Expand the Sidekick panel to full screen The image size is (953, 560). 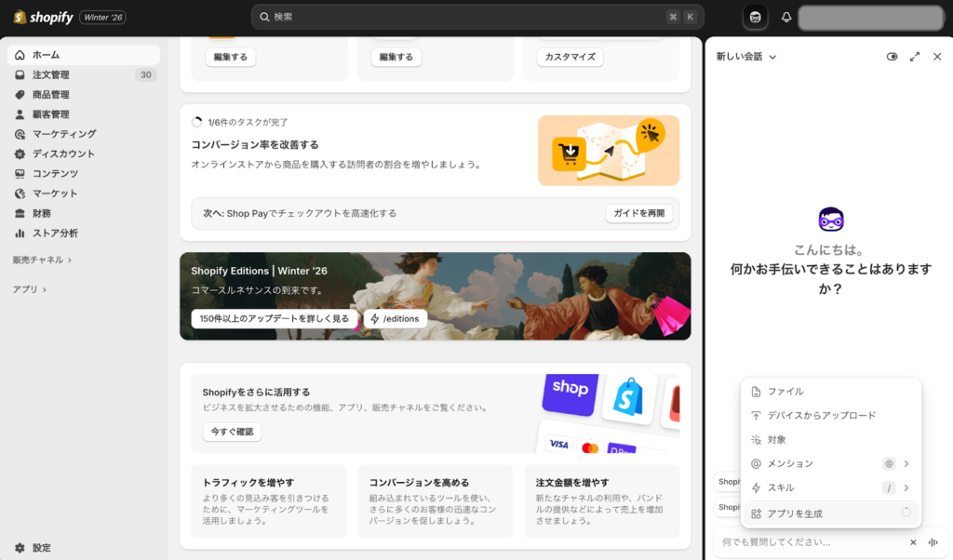915,57
